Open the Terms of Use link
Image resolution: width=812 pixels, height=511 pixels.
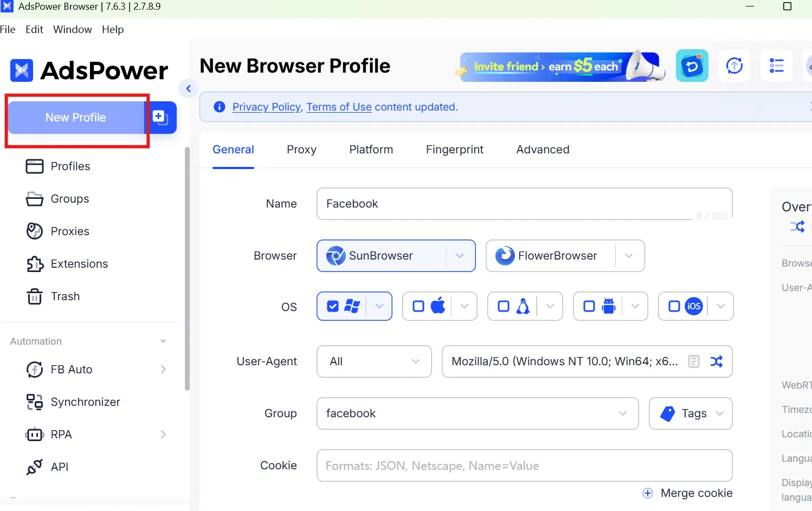339,107
